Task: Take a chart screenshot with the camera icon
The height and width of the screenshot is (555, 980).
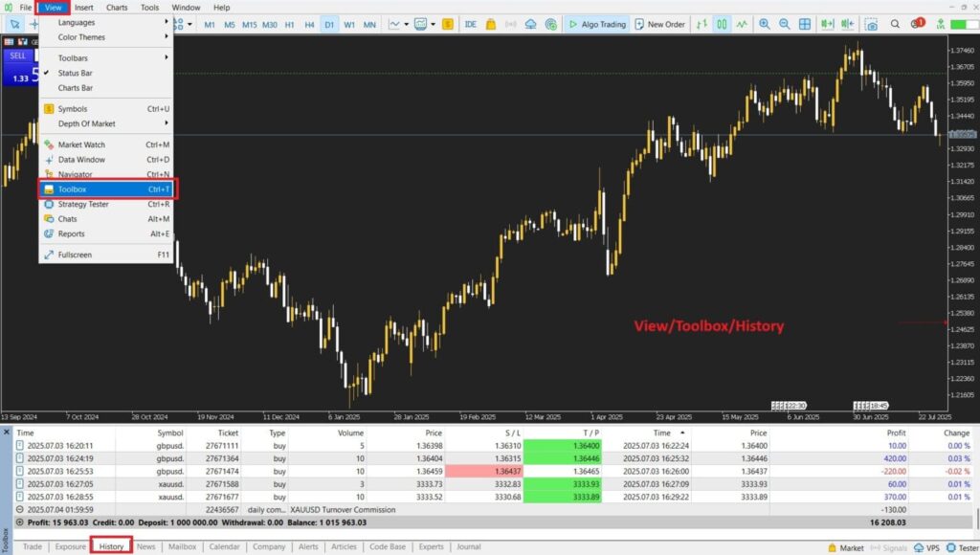Action: click(x=869, y=24)
